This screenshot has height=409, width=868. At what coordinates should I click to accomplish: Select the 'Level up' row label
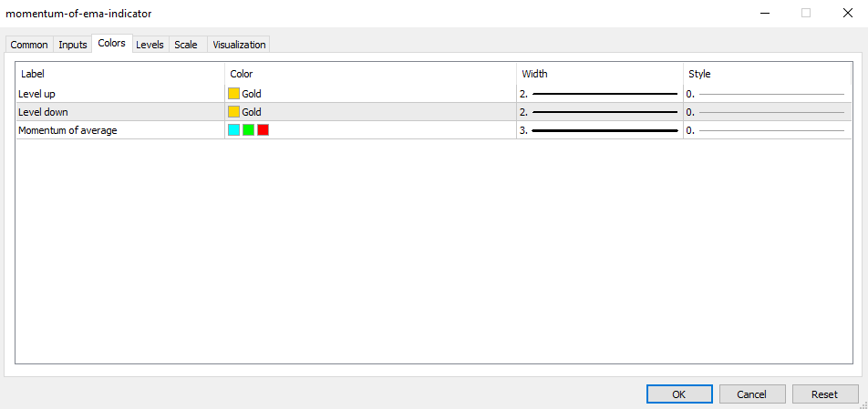(36, 94)
